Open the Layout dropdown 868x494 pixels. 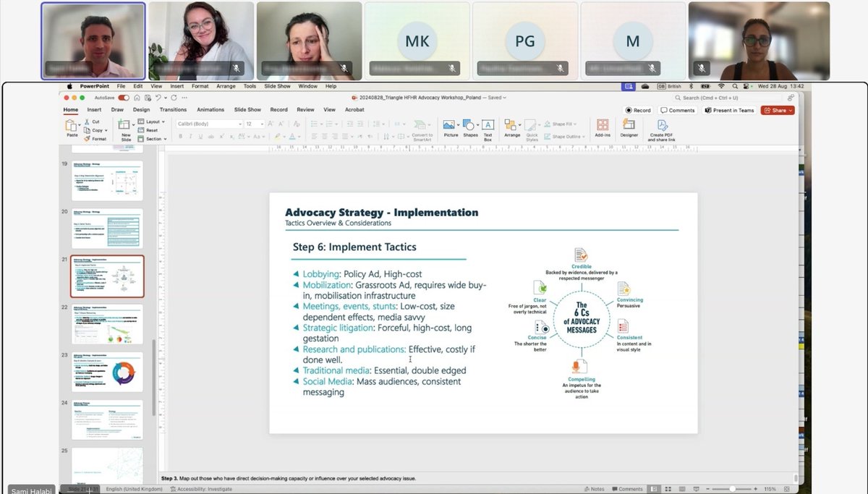[x=151, y=122]
